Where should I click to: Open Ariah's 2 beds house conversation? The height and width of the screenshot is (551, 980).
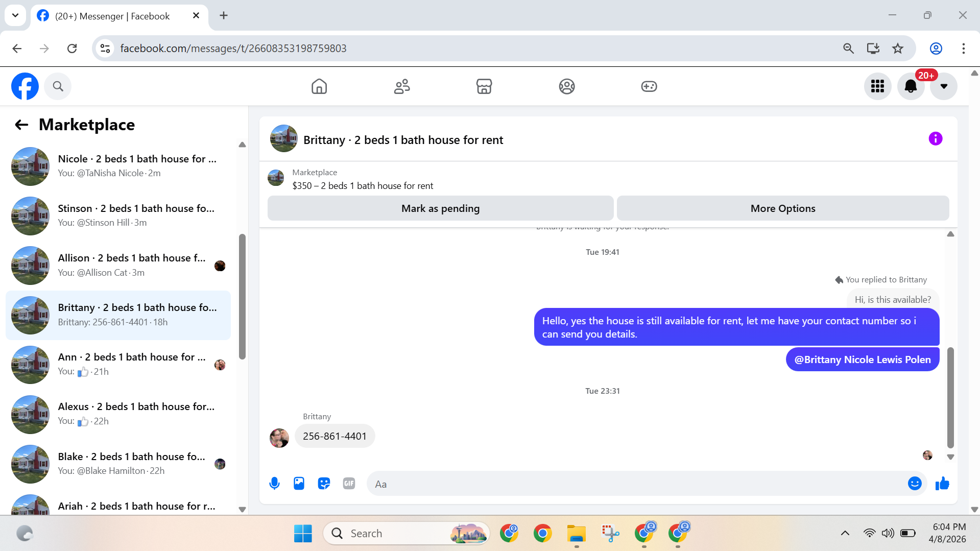pyautogui.click(x=118, y=505)
